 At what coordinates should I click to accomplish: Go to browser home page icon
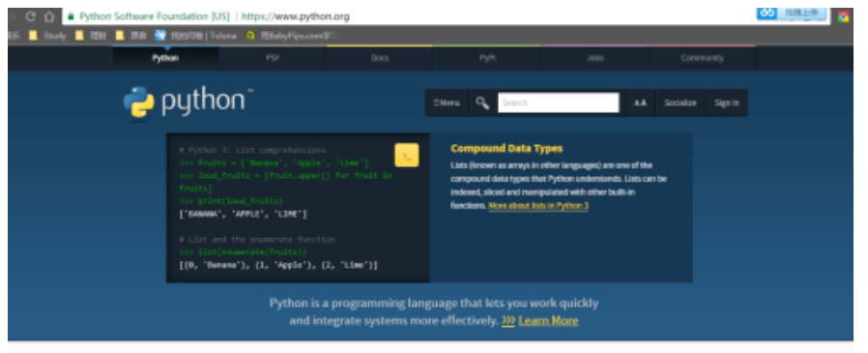[x=48, y=16]
